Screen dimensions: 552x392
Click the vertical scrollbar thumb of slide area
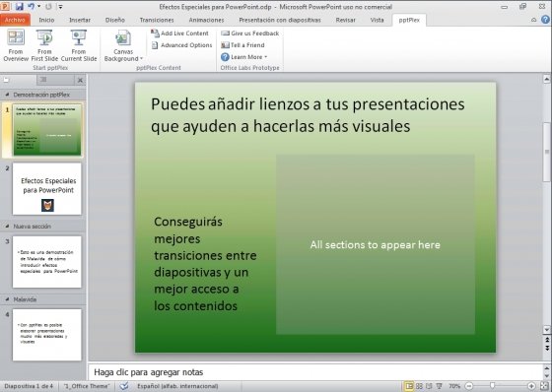tap(547, 152)
